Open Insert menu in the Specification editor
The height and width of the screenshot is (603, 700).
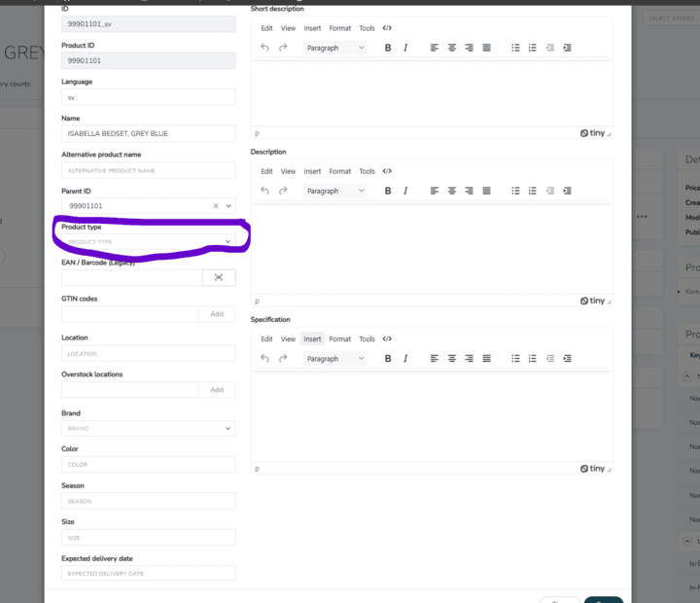(x=312, y=339)
